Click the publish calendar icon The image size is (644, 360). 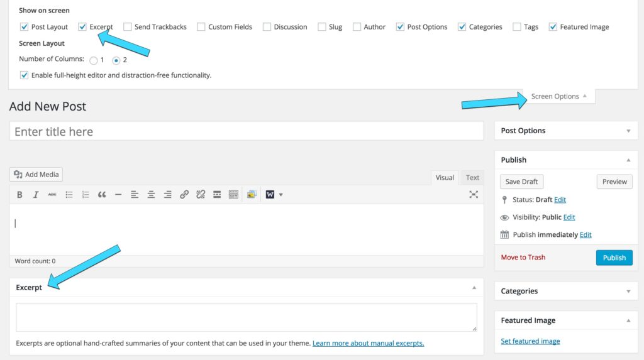(504, 235)
